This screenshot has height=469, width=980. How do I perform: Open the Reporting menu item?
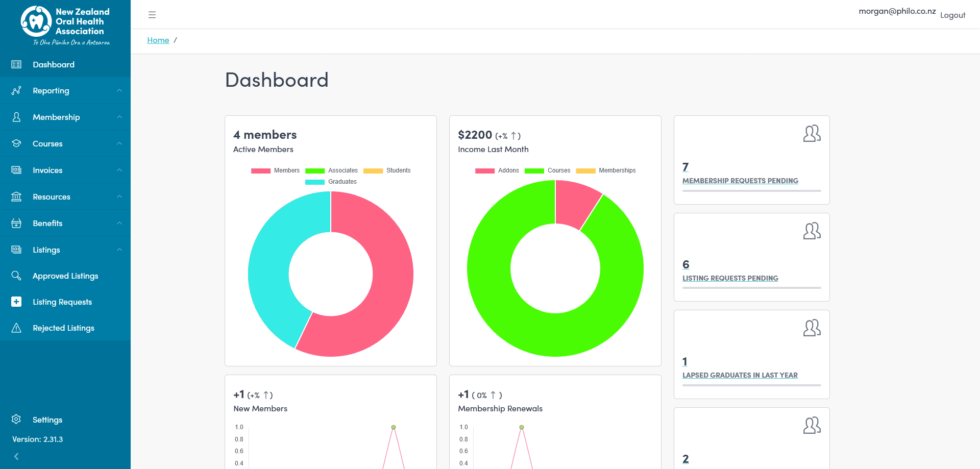point(65,90)
